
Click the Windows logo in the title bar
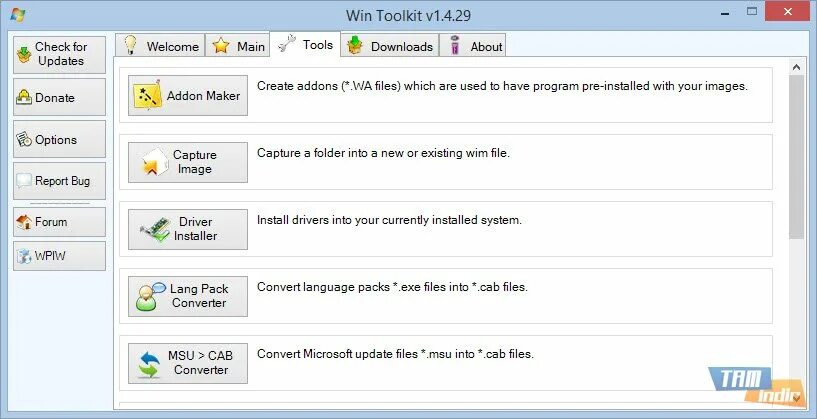[x=18, y=15]
